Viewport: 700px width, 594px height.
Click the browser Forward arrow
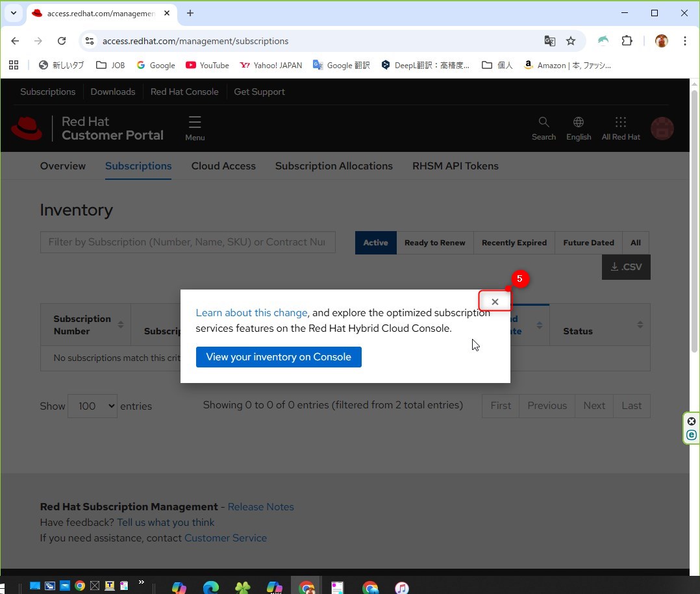[38, 41]
